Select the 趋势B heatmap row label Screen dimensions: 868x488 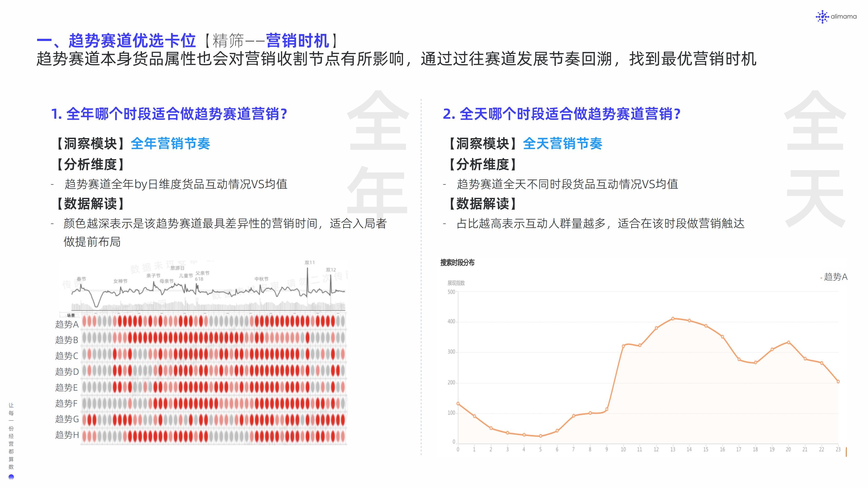(67, 340)
